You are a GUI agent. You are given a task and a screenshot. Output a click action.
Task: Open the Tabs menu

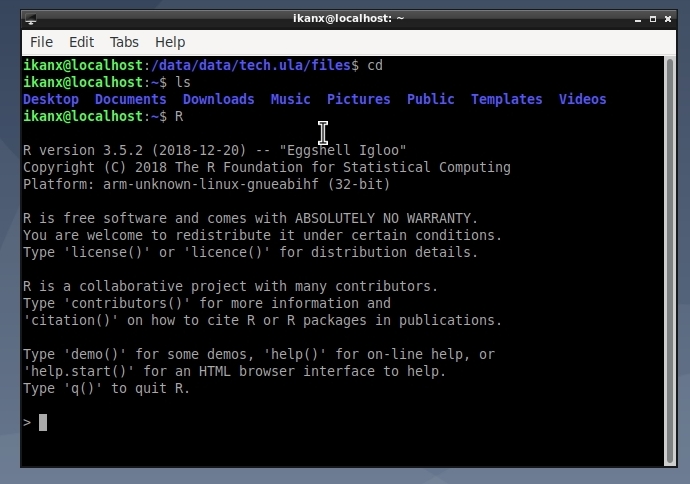point(124,42)
